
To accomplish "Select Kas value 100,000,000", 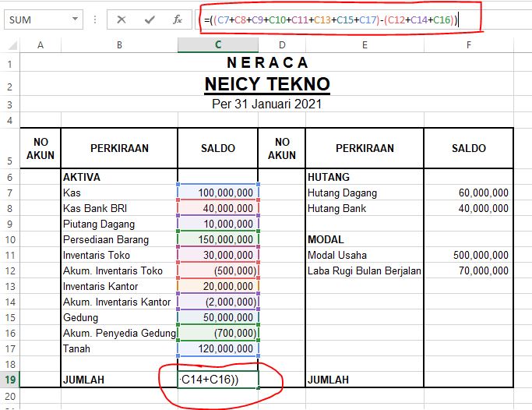I will [x=218, y=193].
